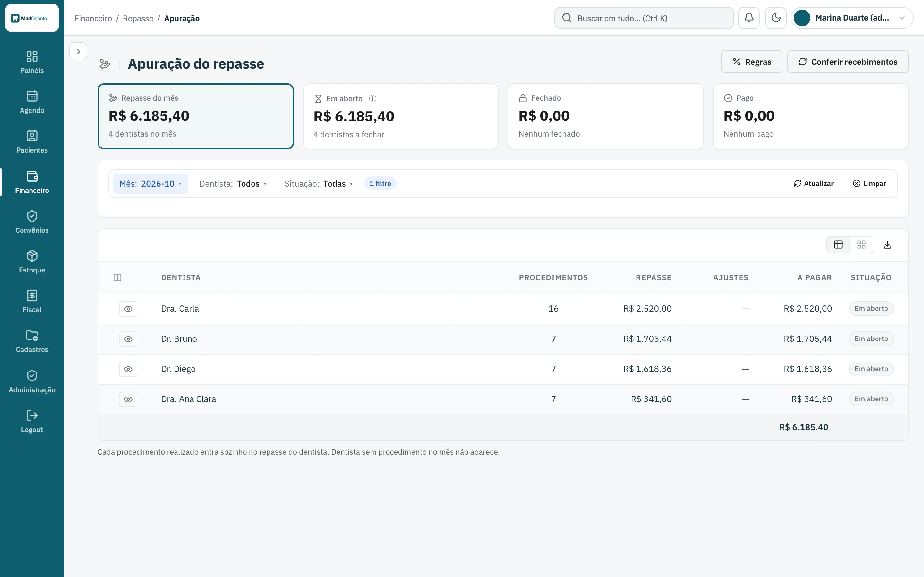Expand the Marina Duarte user menu

coord(852,18)
